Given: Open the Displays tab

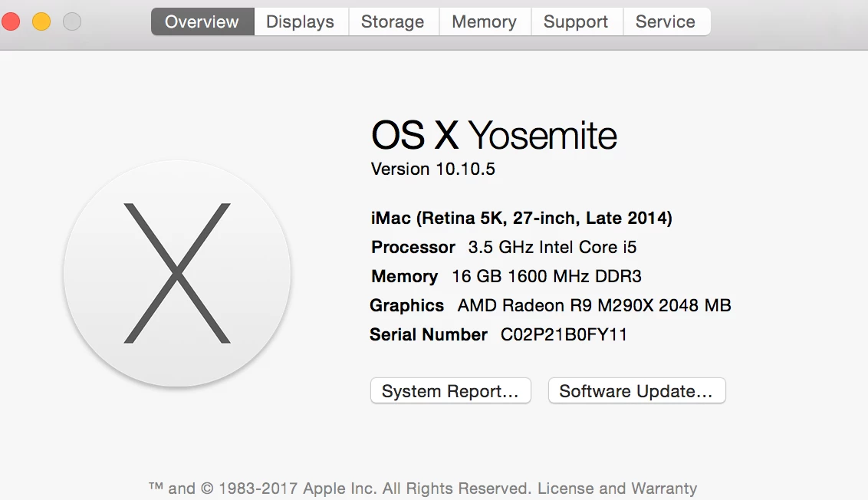Looking at the screenshot, I should click(300, 21).
